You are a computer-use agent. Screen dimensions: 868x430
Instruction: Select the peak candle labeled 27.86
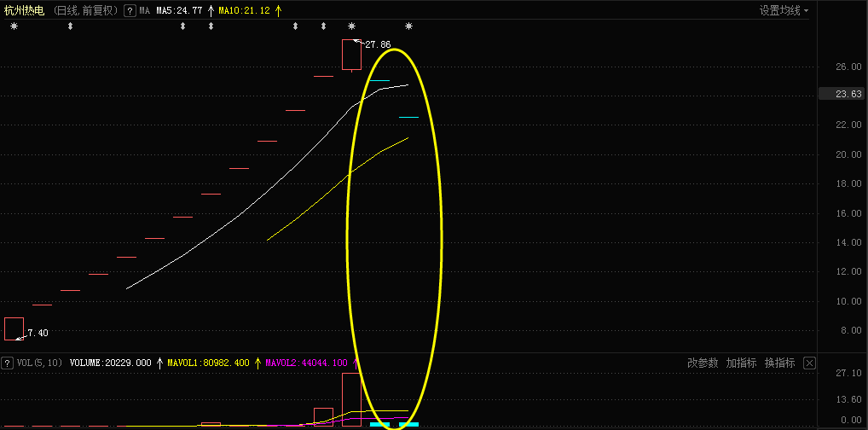pyautogui.click(x=351, y=55)
